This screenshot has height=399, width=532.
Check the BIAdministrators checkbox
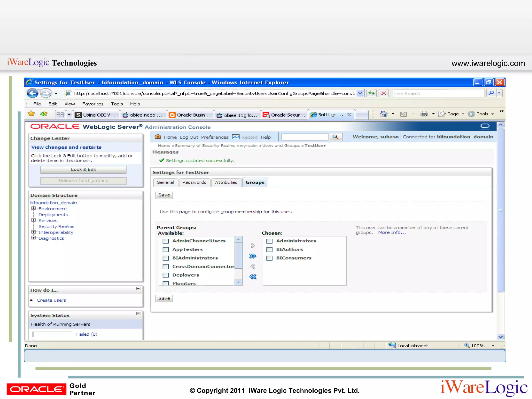165,258
